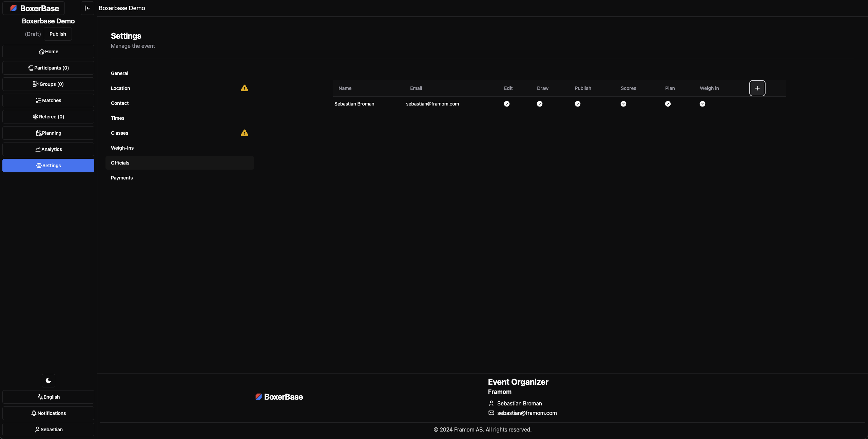The height and width of the screenshot is (439, 868).
Task: Open the Sebastian user menu
Action: point(48,430)
